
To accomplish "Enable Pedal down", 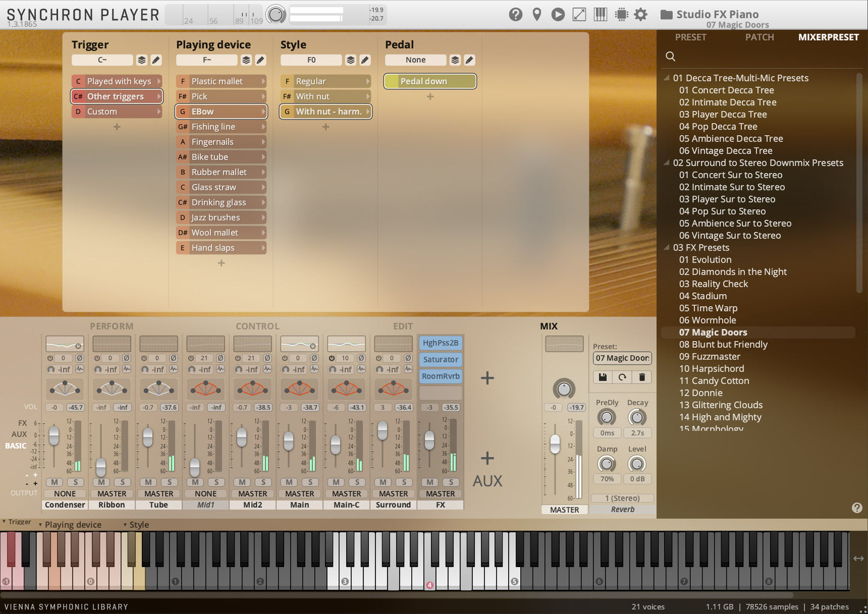I will pos(429,81).
